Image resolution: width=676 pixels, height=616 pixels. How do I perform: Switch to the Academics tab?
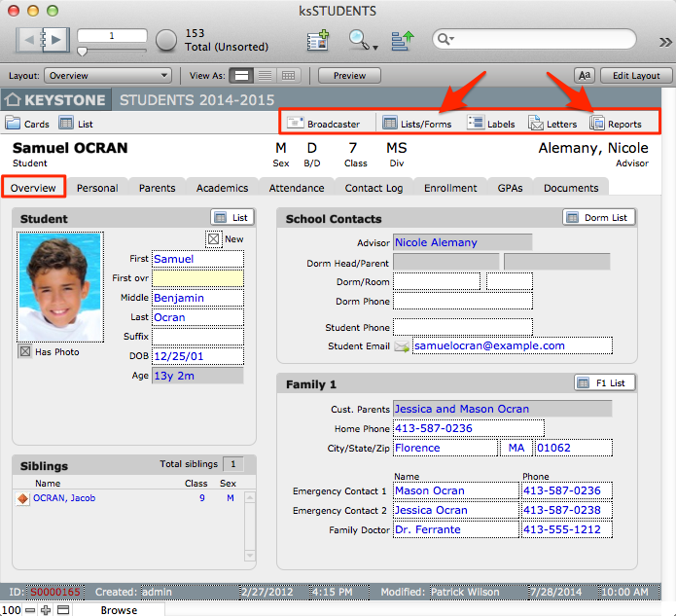(x=222, y=188)
